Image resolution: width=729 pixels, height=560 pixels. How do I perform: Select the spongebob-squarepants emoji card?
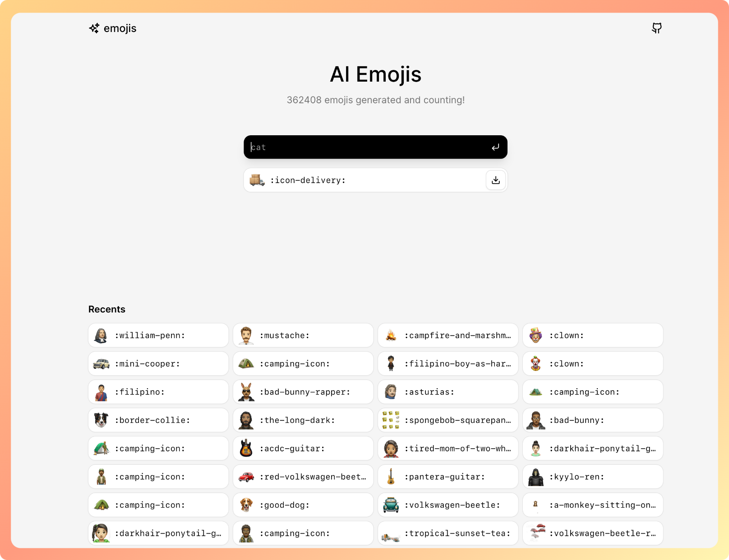tap(448, 420)
